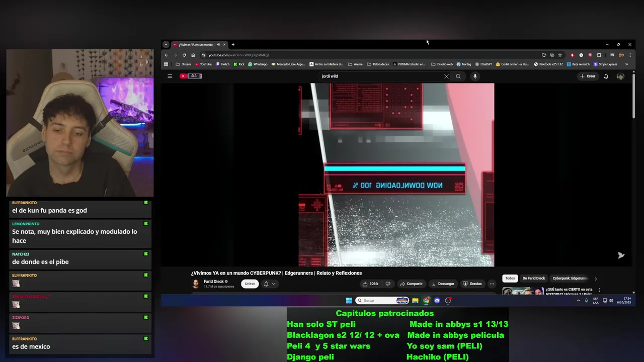The width and height of the screenshot is (644, 362).
Task: Click the Descargar button
Action: point(443,284)
